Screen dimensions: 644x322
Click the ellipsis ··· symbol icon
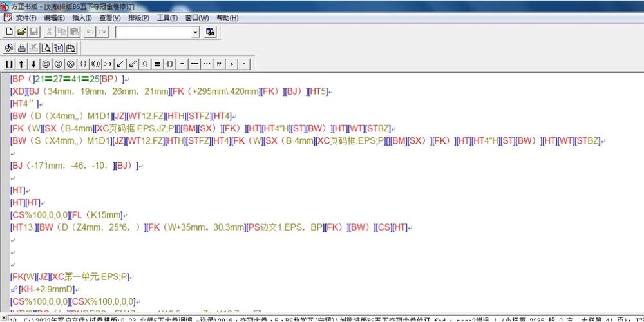coord(207,64)
